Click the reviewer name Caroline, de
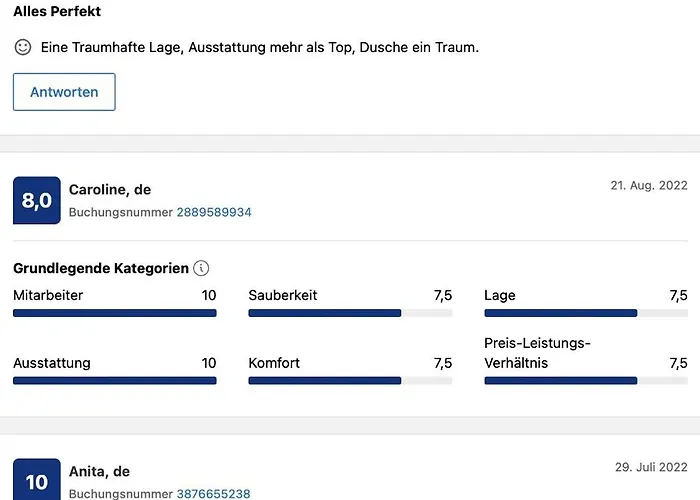The height and width of the screenshot is (500, 700). tap(110, 190)
